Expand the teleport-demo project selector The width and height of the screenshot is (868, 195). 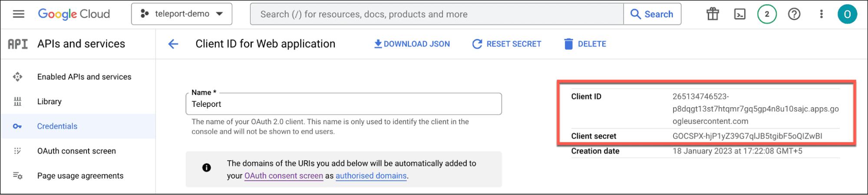click(x=182, y=14)
